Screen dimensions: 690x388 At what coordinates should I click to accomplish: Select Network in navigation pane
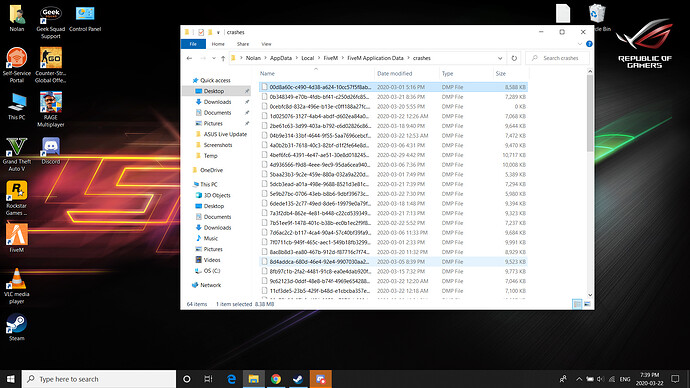click(x=210, y=285)
